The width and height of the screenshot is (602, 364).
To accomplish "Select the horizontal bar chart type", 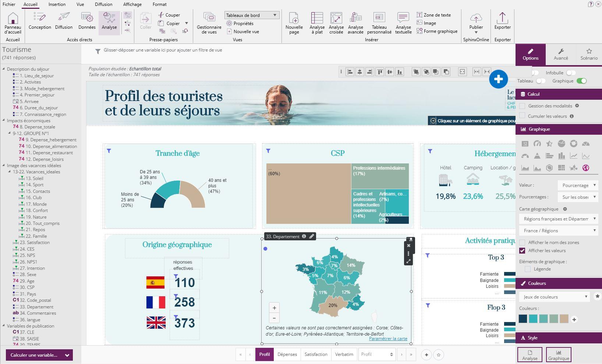I will click(x=549, y=156).
